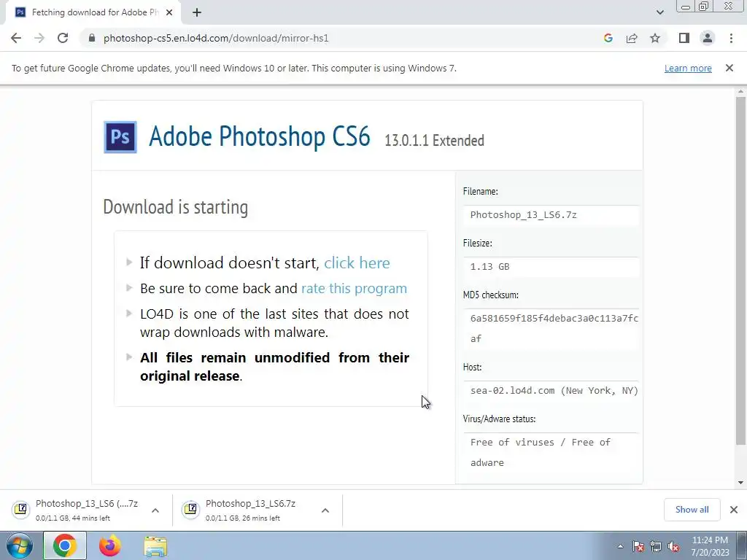Click the share page icon
The height and width of the screenshot is (560, 747).
(x=632, y=38)
